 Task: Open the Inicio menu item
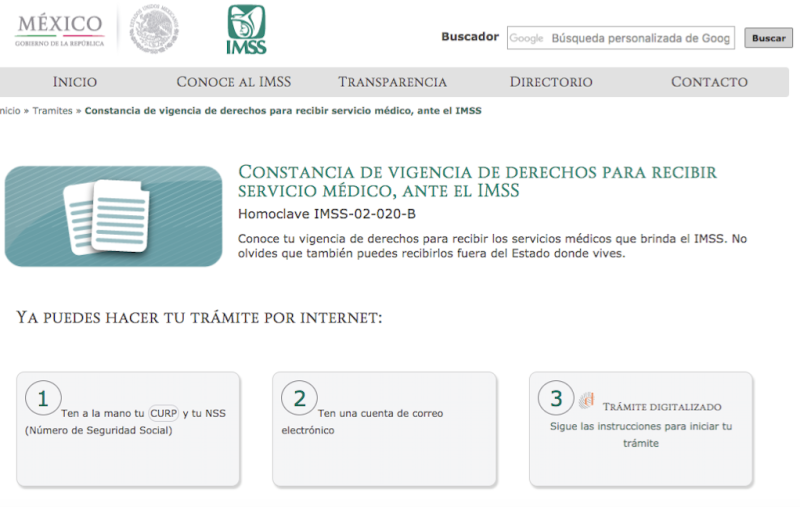[x=75, y=82]
